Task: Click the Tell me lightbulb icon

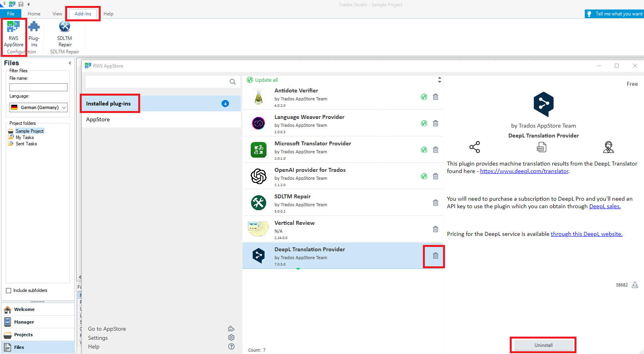Action: tap(589, 14)
